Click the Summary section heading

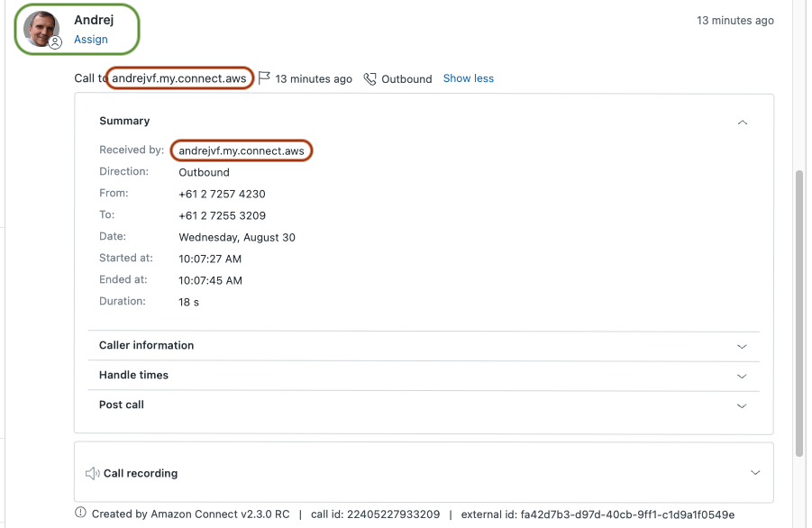(x=124, y=121)
